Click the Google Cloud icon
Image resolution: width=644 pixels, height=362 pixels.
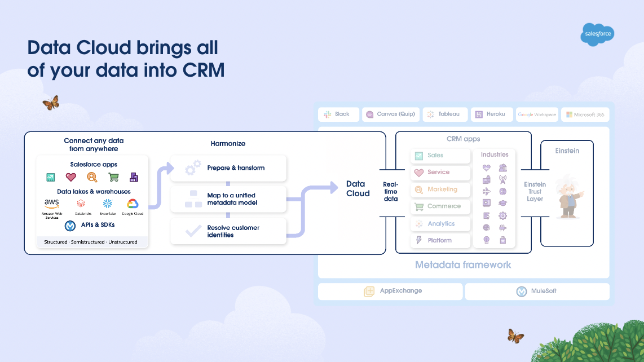[x=133, y=204]
